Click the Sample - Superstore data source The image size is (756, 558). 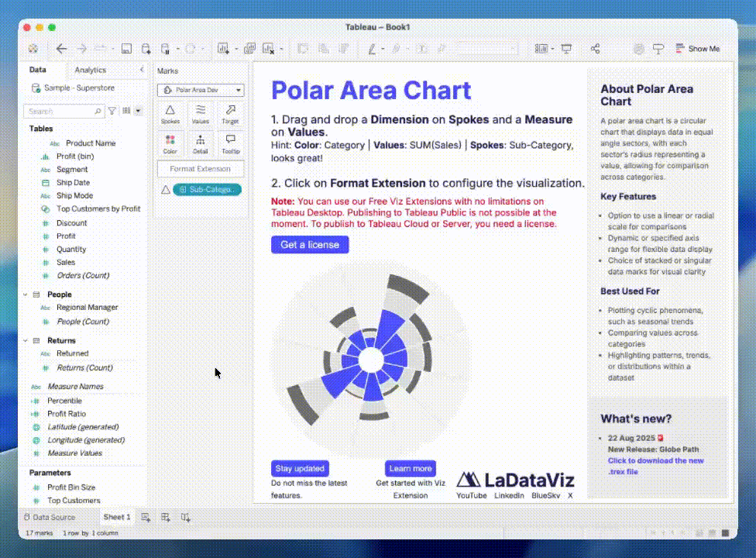[74, 88]
